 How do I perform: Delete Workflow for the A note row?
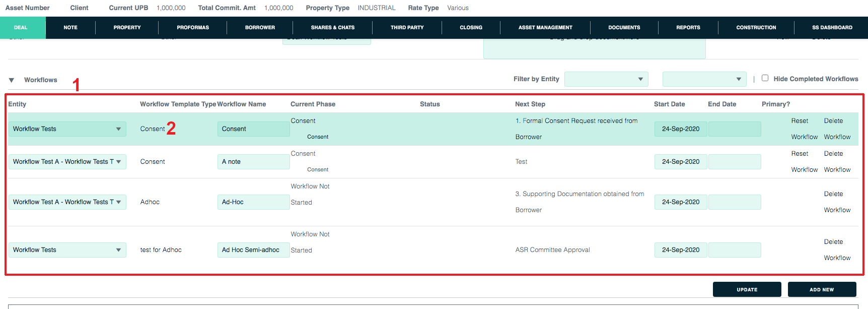pyautogui.click(x=837, y=162)
